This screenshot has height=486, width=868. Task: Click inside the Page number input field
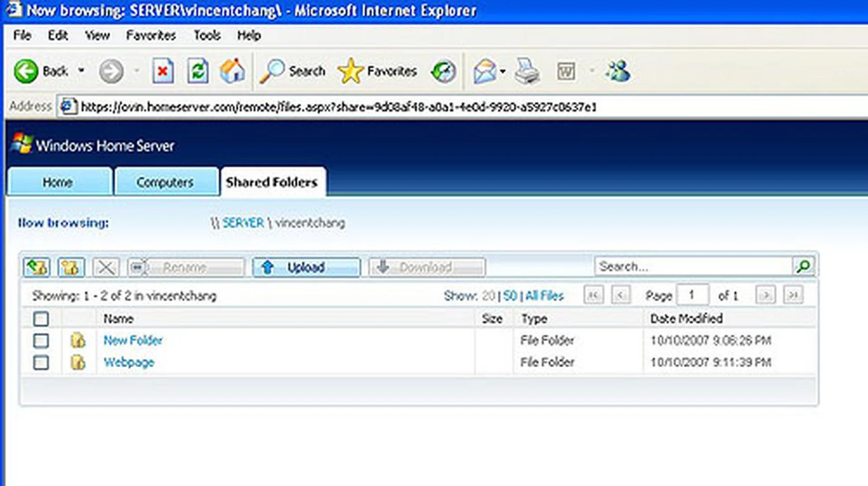693,294
